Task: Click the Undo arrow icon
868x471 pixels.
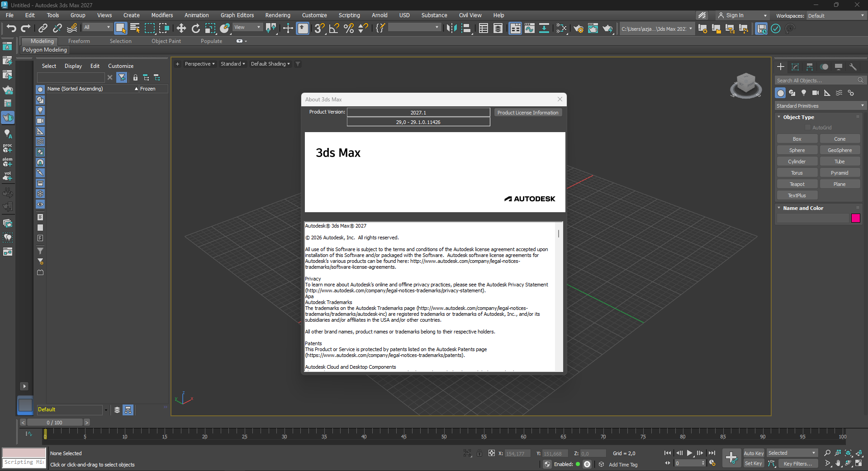Action: click(x=11, y=29)
